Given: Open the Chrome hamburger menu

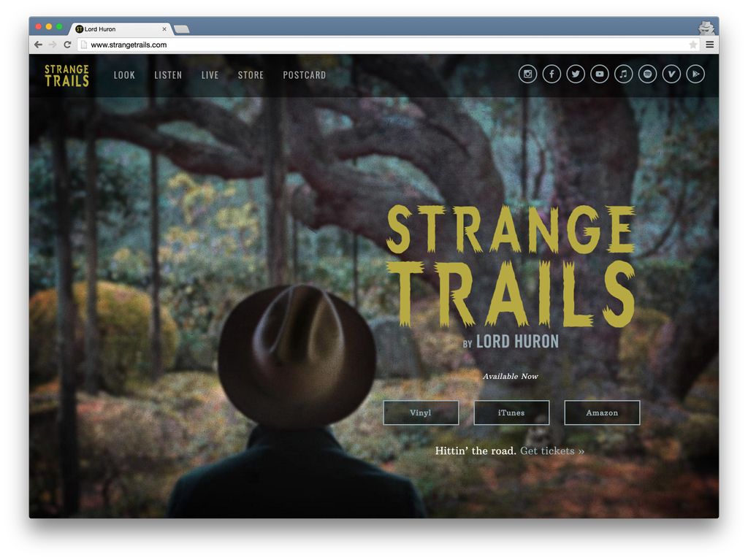Looking at the screenshot, I should [x=710, y=45].
